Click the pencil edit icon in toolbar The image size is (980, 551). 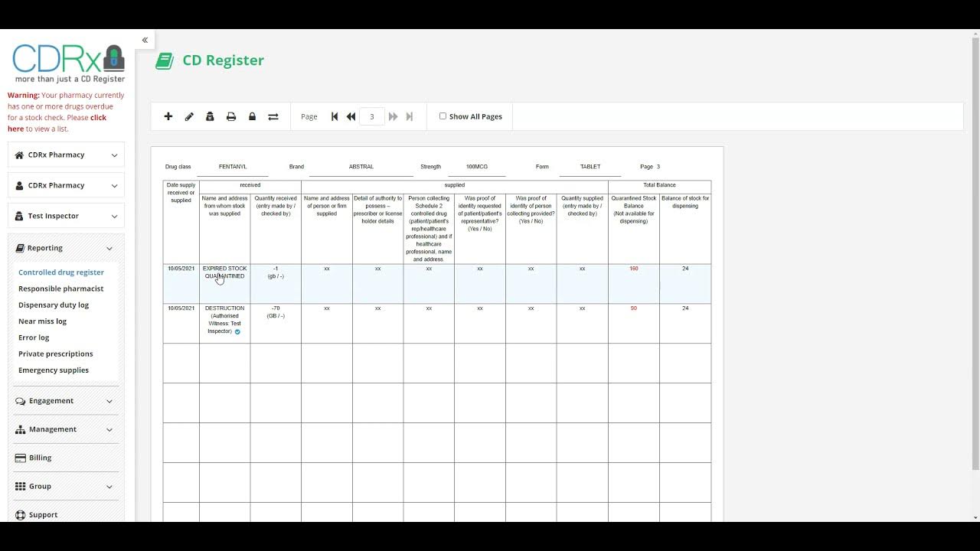pyautogui.click(x=189, y=116)
